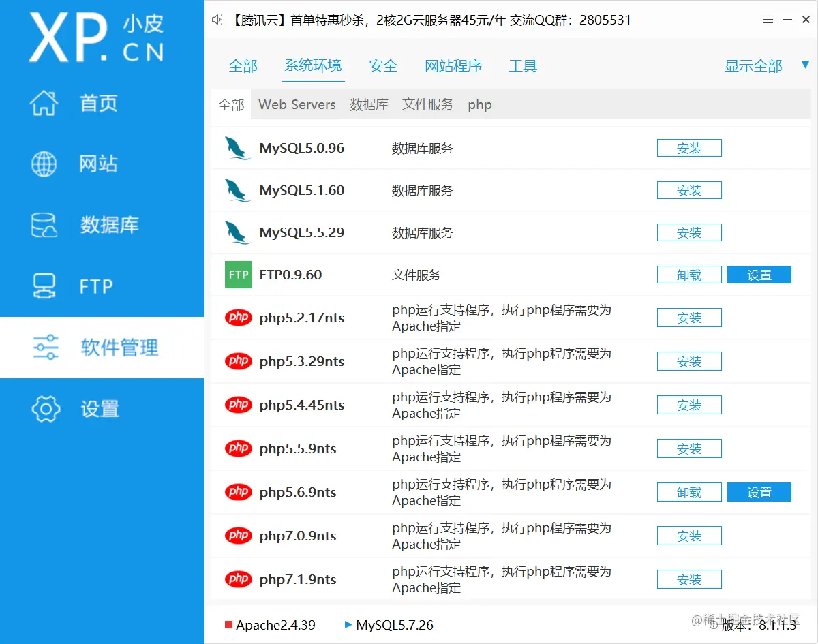Click the FTP server icon in sidebar
818x644 pixels.
point(45,286)
